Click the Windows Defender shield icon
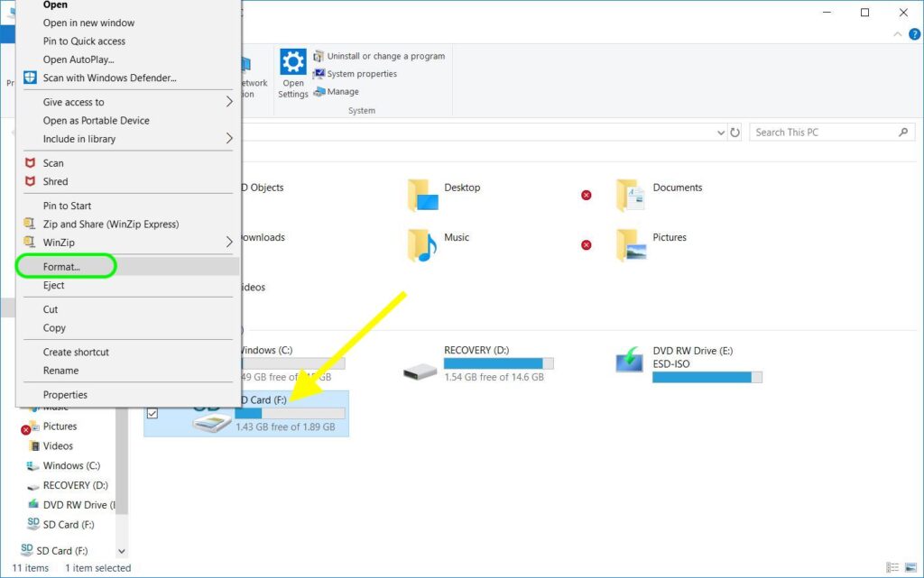The width and height of the screenshot is (924, 578). (x=30, y=78)
